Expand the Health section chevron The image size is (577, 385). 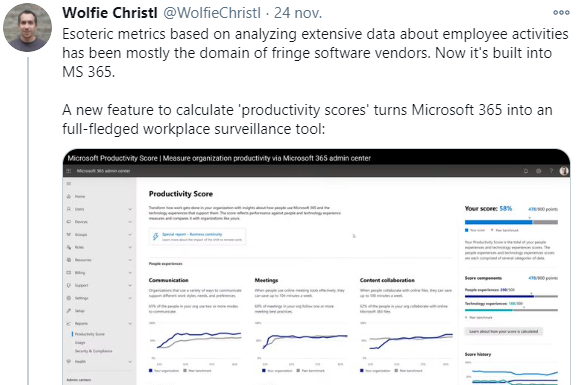pyautogui.click(x=130, y=362)
